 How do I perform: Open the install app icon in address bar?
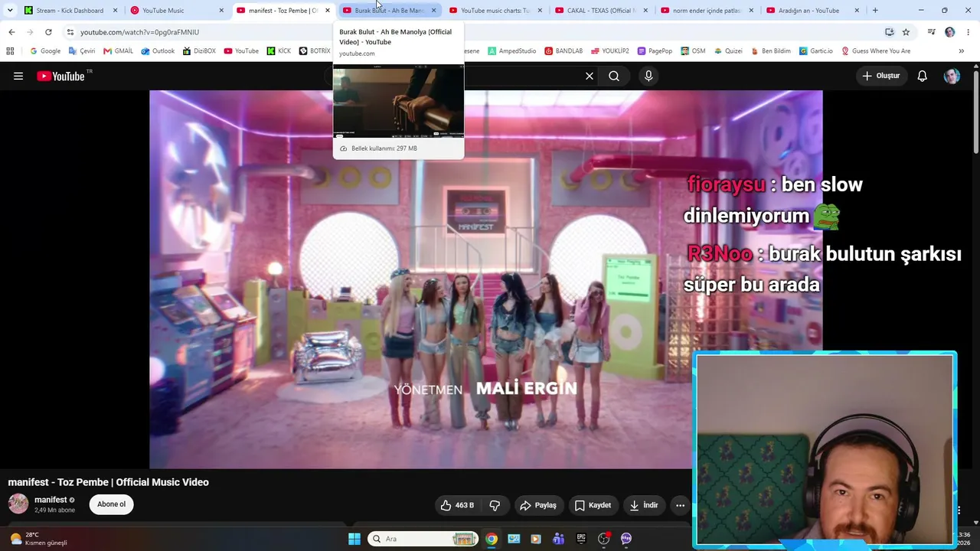tap(889, 32)
